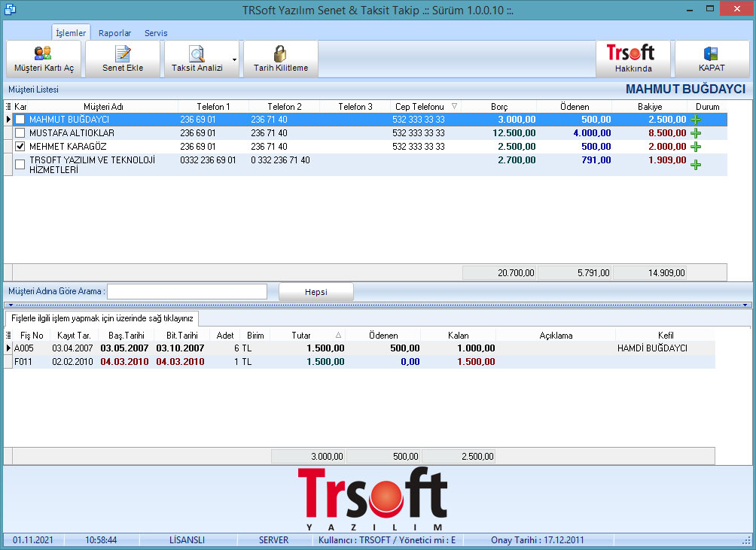Viewport: 756px width, 550px height.
Task: Click the Kullanıcı : TRSOFT status entry
Action: (x=387, y=540)
